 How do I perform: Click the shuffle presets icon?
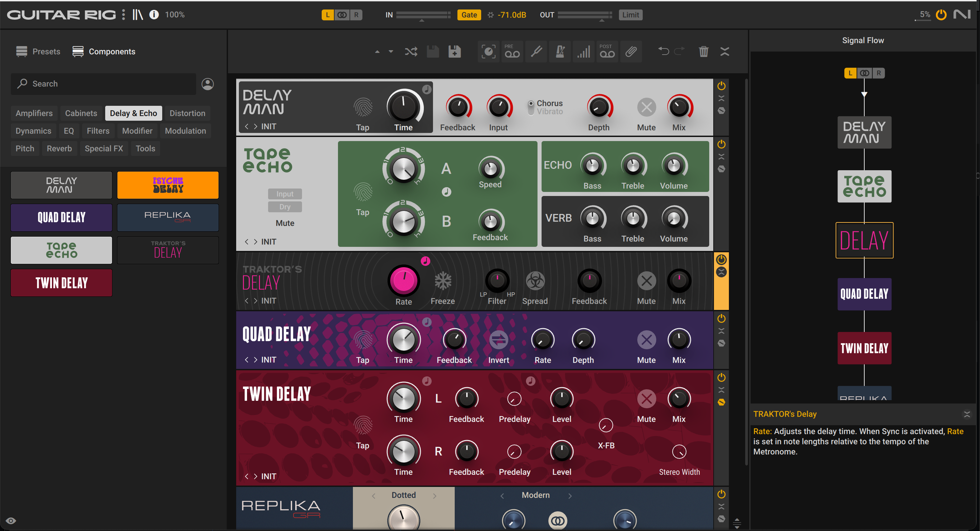(x=411, y=51)
